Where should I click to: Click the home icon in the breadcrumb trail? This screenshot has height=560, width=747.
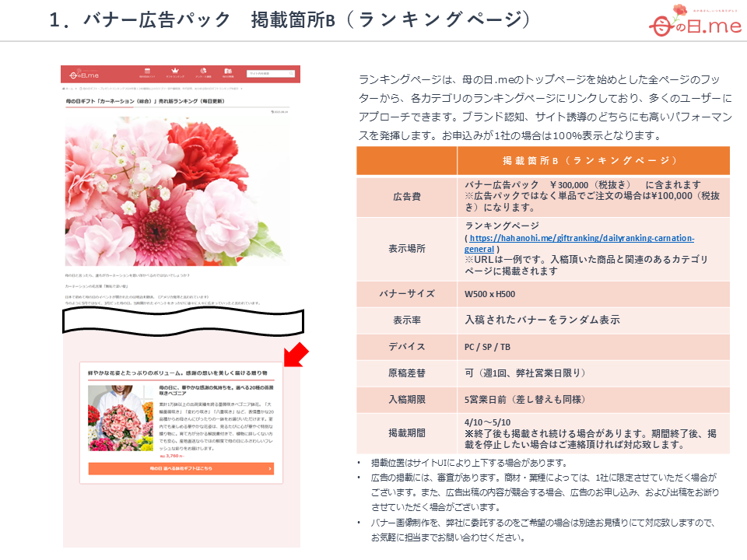tap(65, 88)
